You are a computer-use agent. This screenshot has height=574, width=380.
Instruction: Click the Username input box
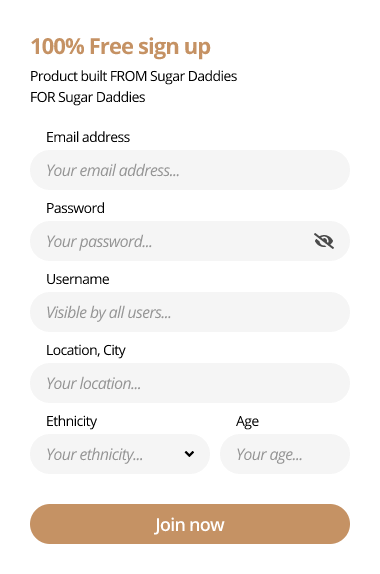[x=190, y=312]
